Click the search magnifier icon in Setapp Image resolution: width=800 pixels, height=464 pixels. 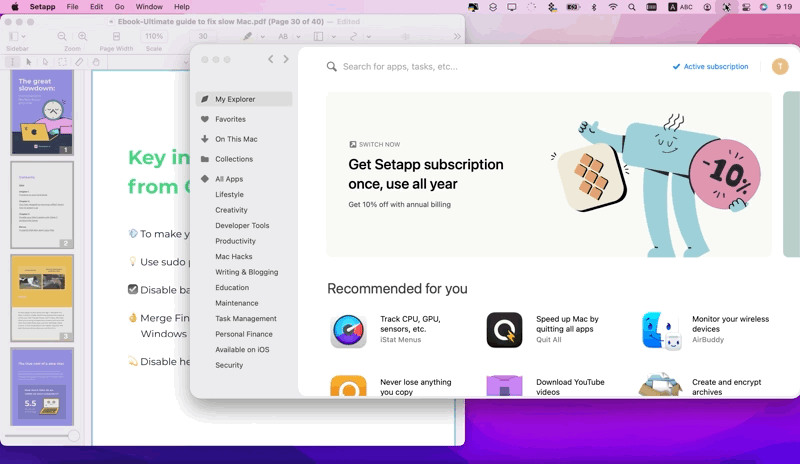pos(332,66)
